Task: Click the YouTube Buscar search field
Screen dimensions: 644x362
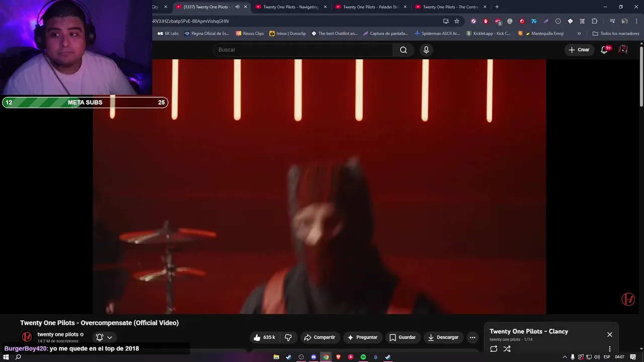Action: [x=303, y=50]
